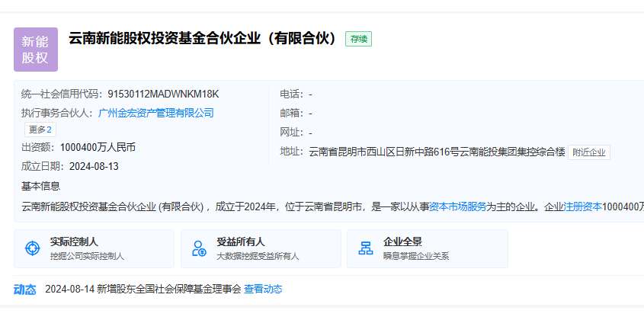Follow the 资本市场服务 industry link
This screenshot has height=320, width=644.
(458, 206)
